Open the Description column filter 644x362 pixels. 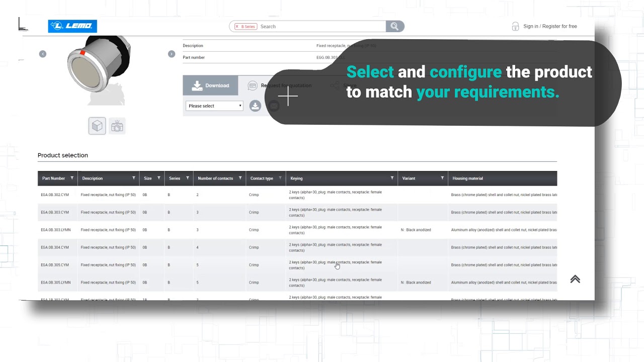[x=134, y=178]
